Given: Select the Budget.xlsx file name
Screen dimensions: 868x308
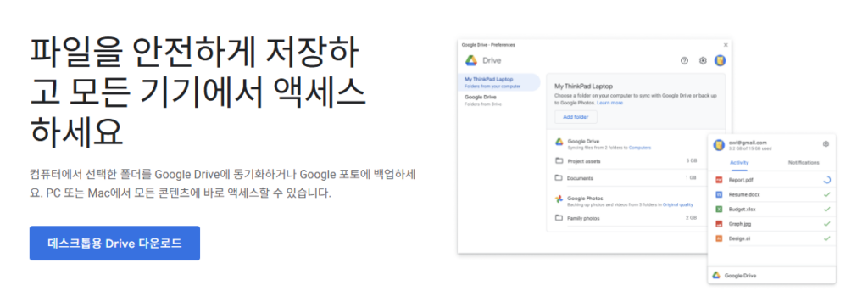Looking at the screenshot, I should (743, 210).
